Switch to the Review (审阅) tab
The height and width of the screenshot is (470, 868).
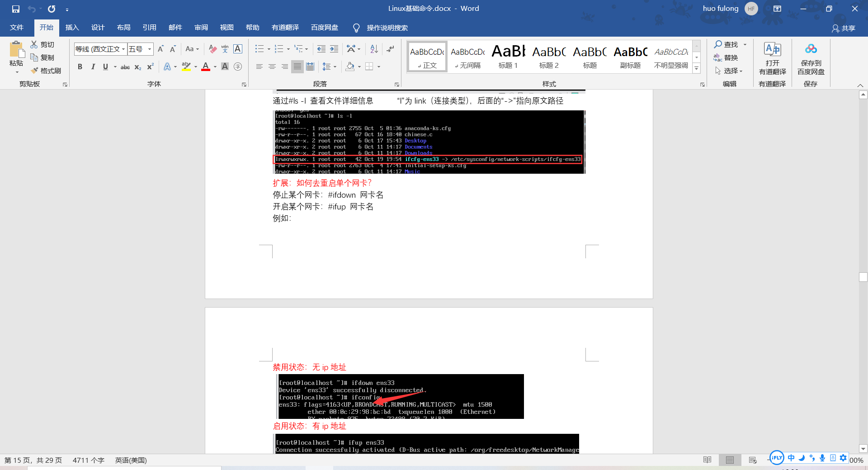(x=201, y=28)
